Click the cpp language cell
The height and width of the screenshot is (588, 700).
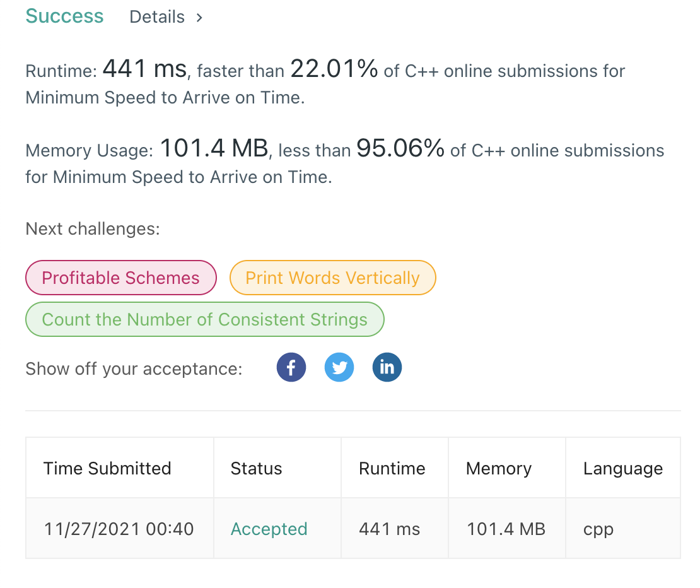[597, 529]
